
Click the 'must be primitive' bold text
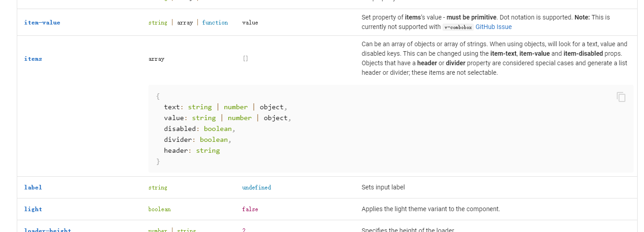(471, 17)
